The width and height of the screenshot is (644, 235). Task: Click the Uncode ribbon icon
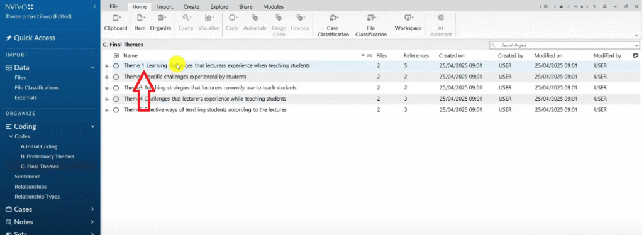coord(300,18)
